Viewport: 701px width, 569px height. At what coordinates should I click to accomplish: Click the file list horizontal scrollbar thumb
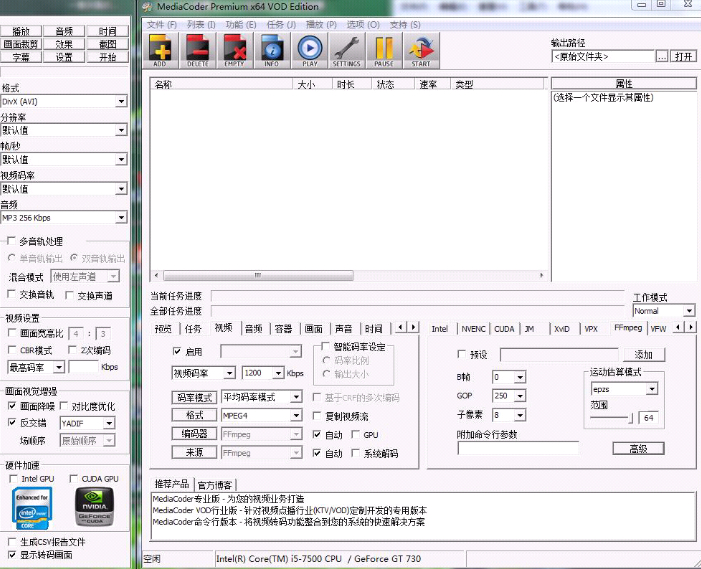pyautogui.click(x=258, y=275)
